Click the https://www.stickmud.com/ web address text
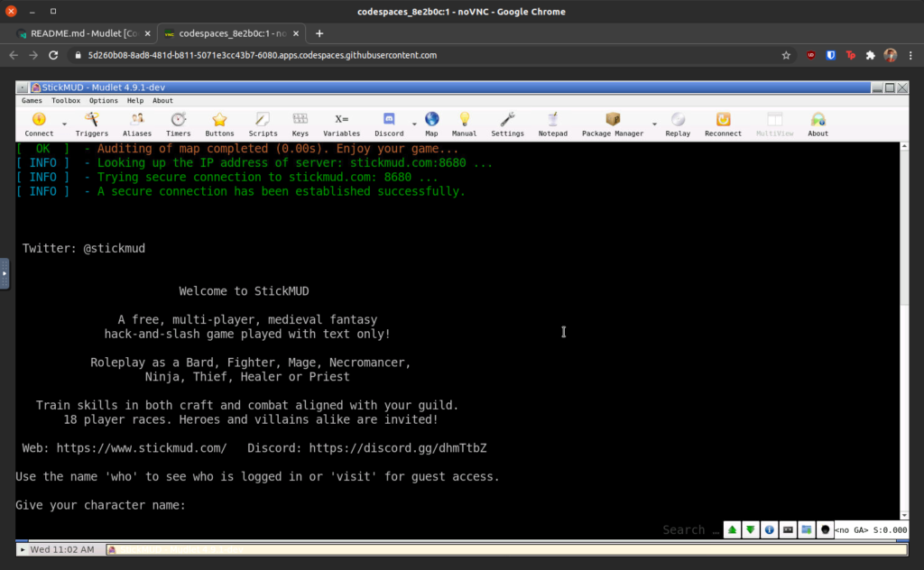The height and width of the screenshot is (570, 924). (x=142, y=448)
